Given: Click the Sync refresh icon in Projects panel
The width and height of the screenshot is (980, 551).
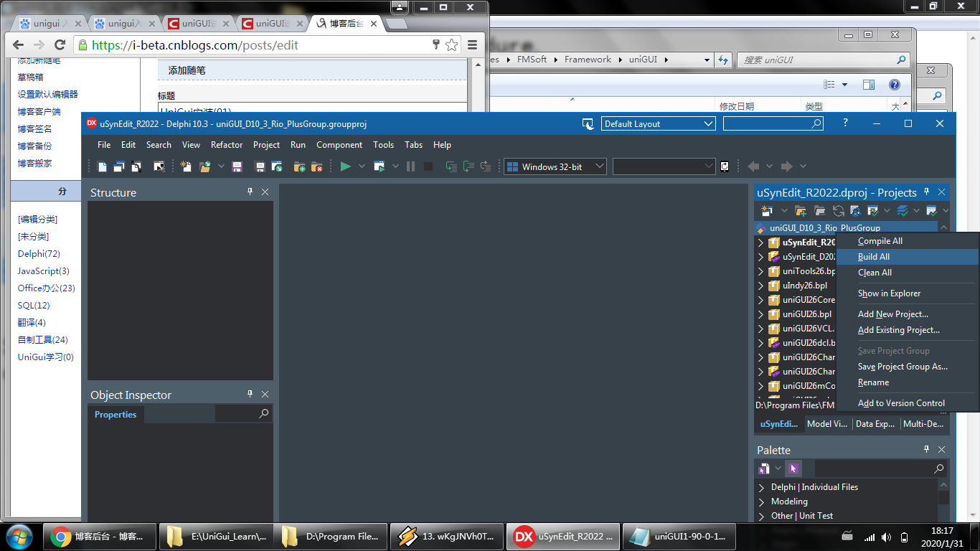Looking at the screenshot, I should pyautogui.click(x=838, y=210).
